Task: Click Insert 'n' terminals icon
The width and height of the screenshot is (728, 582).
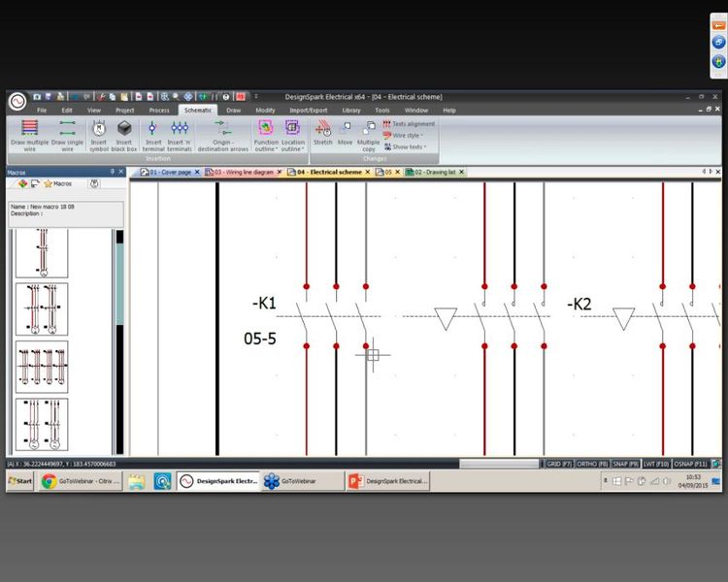Action: coord(180,135)
